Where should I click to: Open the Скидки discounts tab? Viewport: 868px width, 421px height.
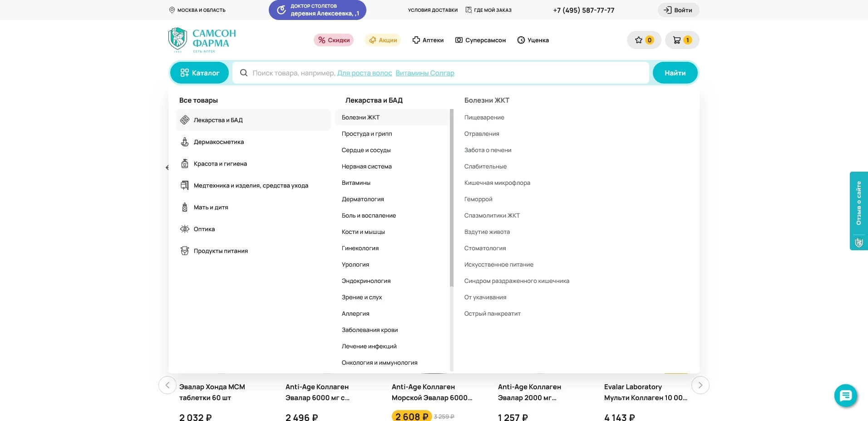pos(334,40)
